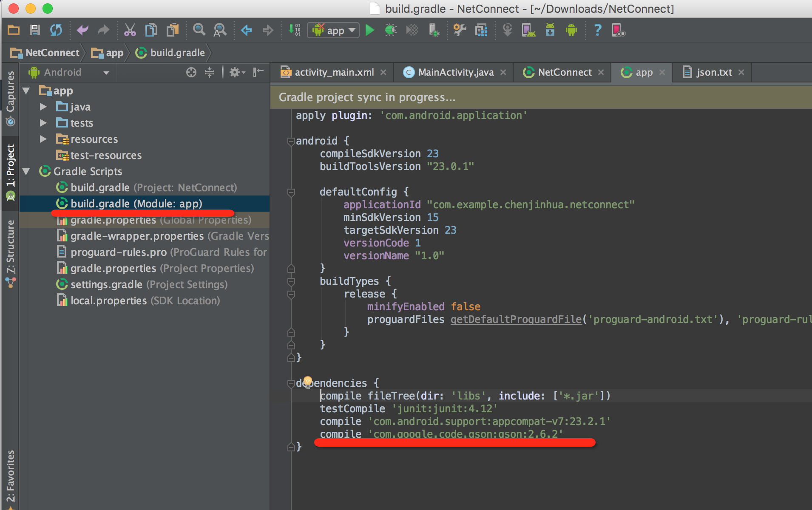Click the Help question mark icon
The height and width of the screenshot is (510, 812).
click(x=597, y=30)
